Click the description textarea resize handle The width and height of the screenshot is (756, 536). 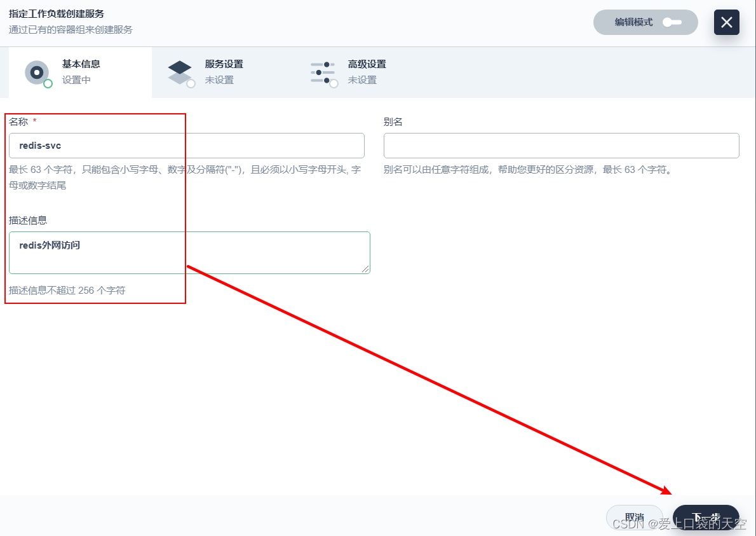[365, 269]
